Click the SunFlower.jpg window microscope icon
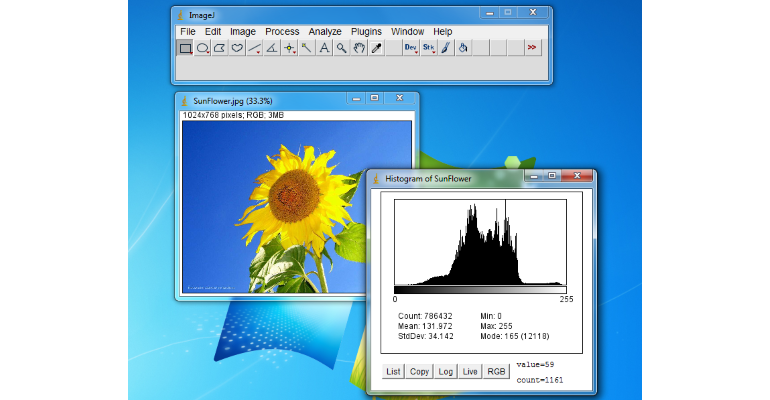The width and height of the screenshot is (770, 400). [x=185, y=101]
